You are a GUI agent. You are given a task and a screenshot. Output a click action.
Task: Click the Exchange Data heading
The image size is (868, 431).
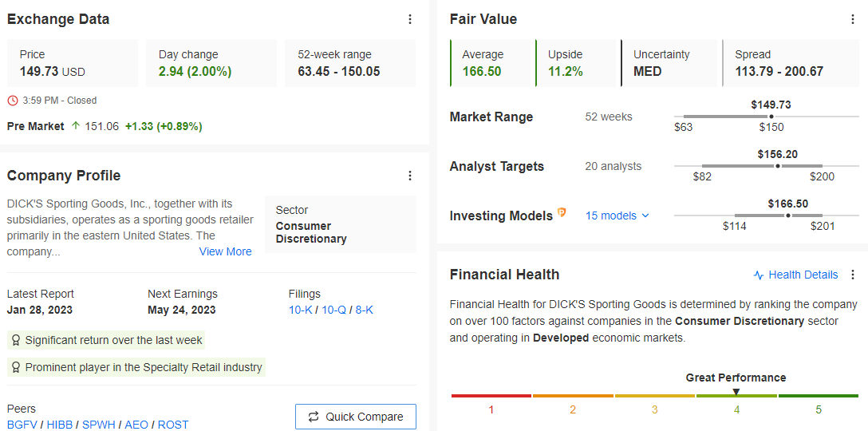pos(58,19)
